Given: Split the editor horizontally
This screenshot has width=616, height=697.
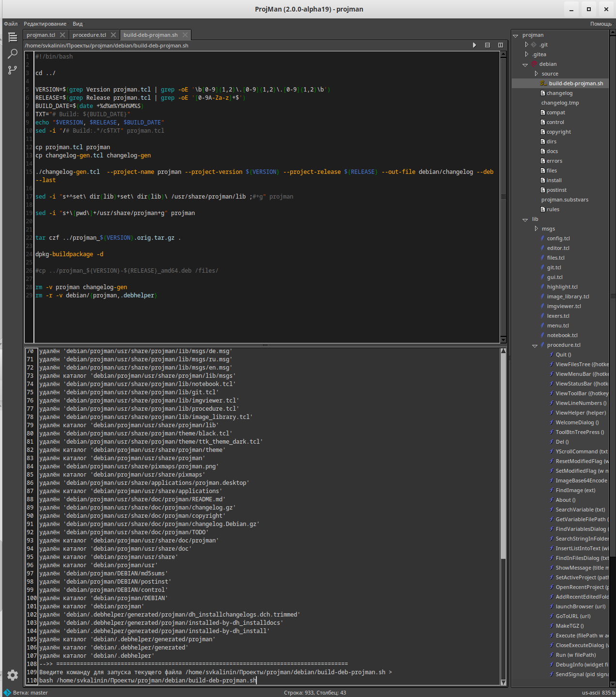Looking at the screenshot, I should (x=488, y=45).
